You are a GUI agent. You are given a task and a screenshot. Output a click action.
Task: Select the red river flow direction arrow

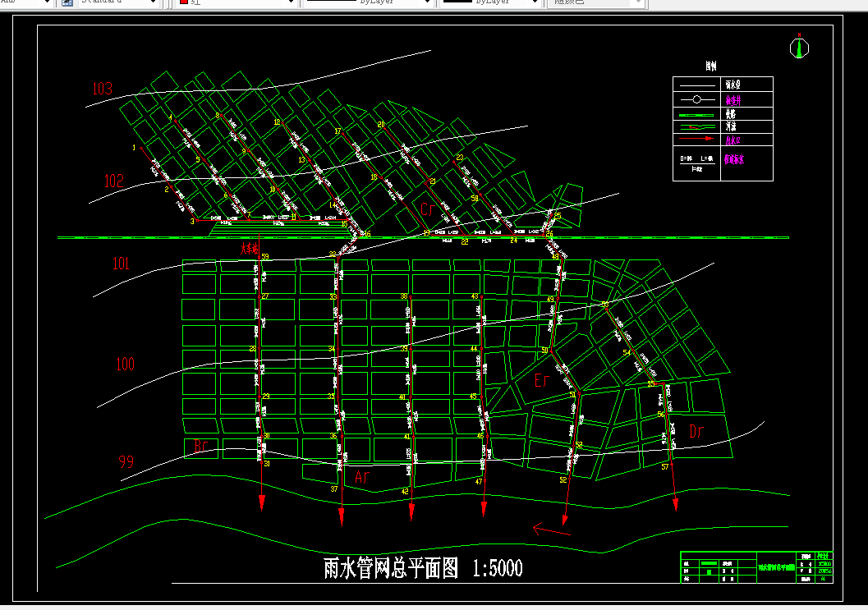point(551,530)
